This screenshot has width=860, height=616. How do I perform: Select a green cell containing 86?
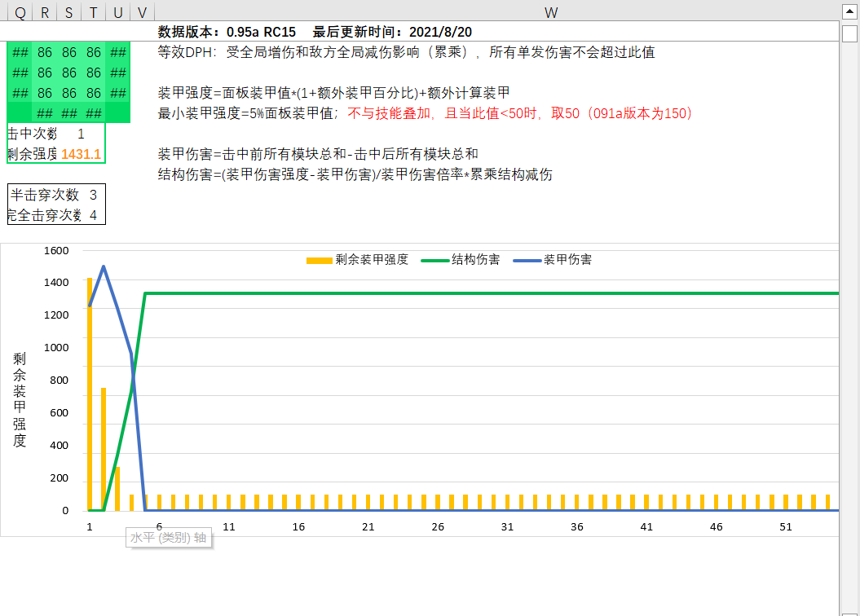[x=44, y=51]
